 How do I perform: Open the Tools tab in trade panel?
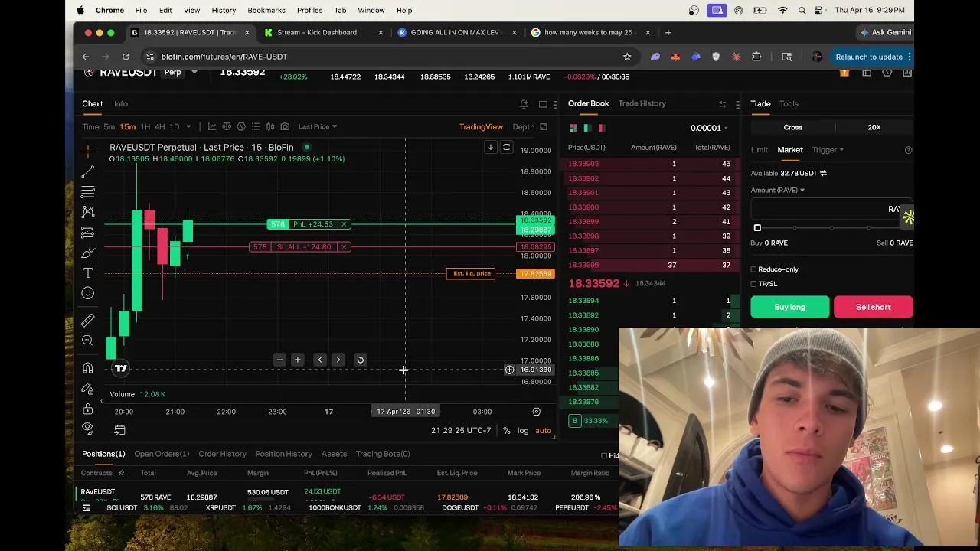coord(789,103)
